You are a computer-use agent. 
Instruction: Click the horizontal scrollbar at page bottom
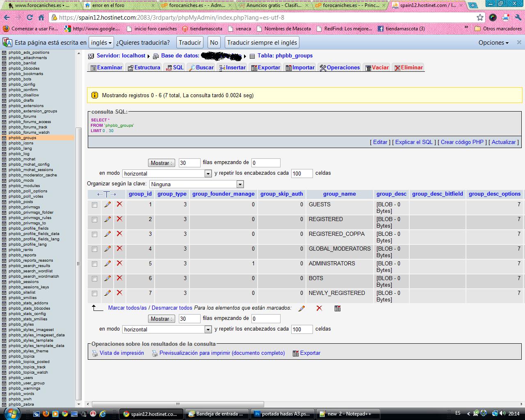tap(178, 404)
